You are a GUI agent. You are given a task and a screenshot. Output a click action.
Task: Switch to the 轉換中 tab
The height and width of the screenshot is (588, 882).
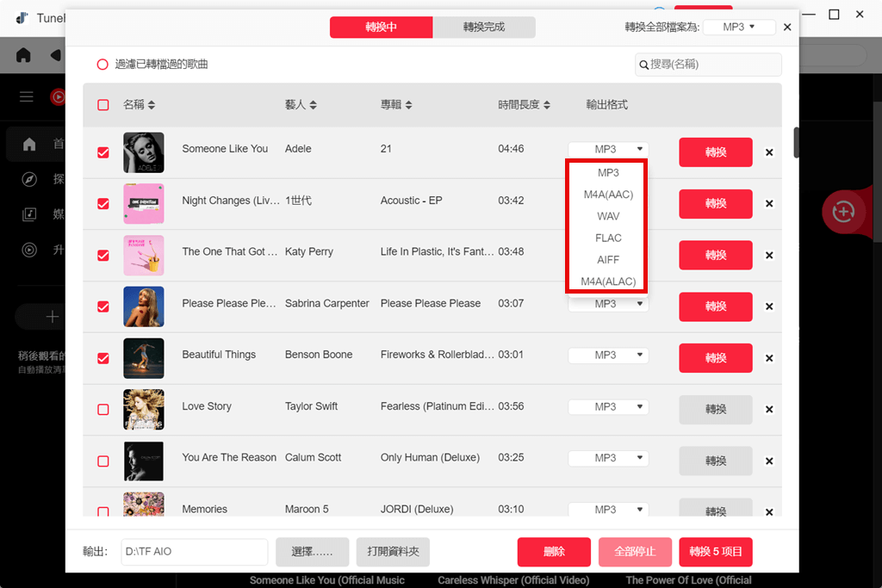pos(382,27)
